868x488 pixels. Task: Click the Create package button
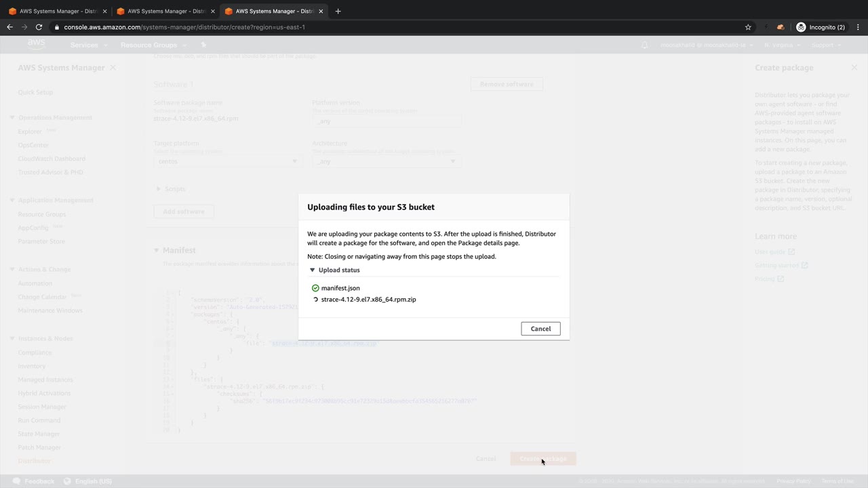point(543,459)
